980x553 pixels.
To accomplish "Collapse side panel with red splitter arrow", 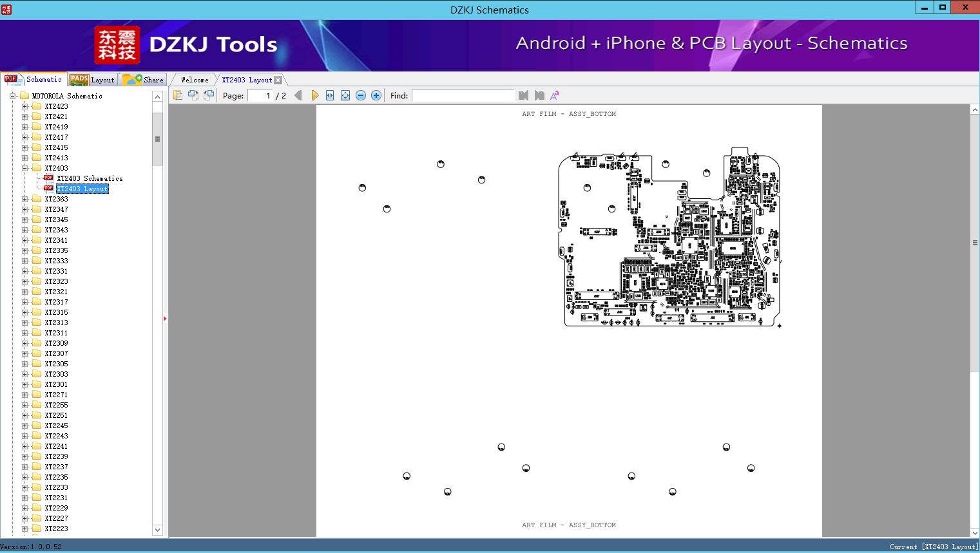I will 165,319.
